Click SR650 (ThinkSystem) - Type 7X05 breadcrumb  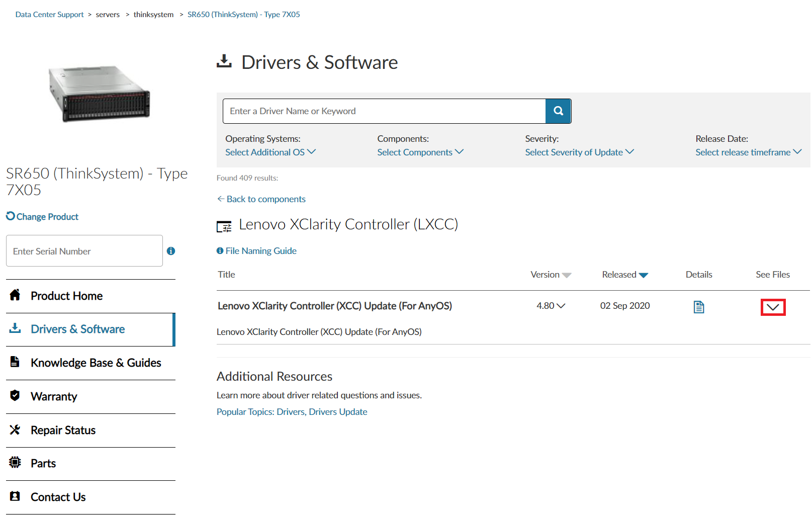point(244,15)
